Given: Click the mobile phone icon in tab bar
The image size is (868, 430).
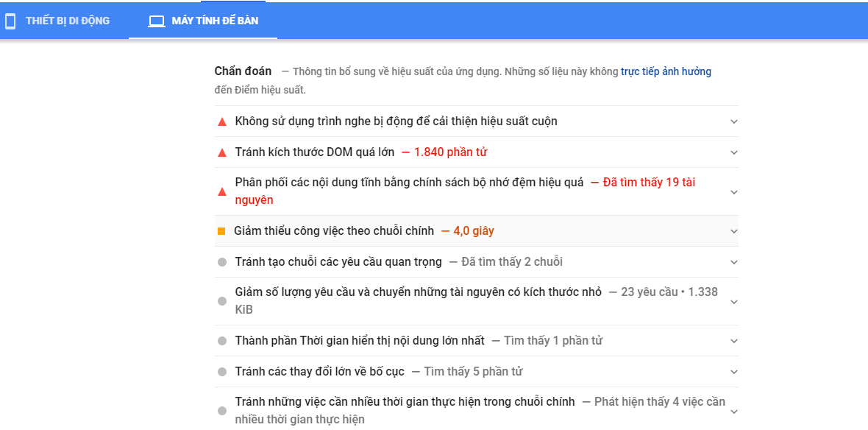Looking at the screenshot, I should [10, 21].
